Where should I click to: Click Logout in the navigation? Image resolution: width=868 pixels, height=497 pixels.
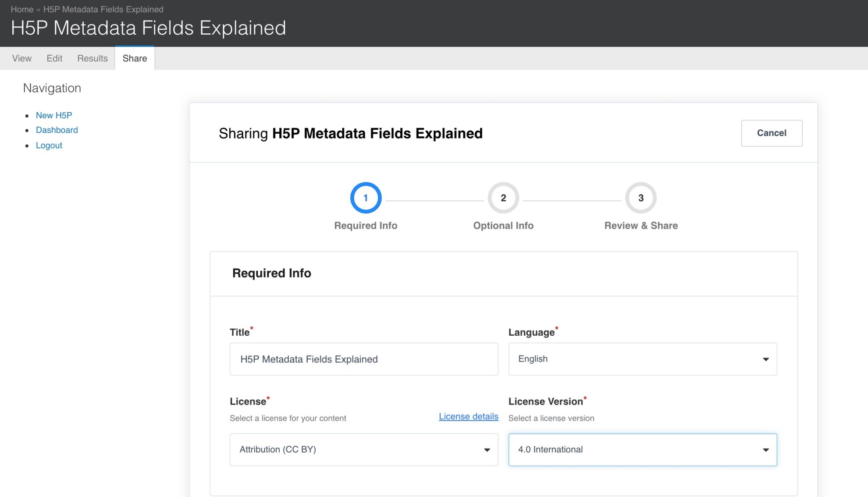pyautogui.click(x=49, y=145)
